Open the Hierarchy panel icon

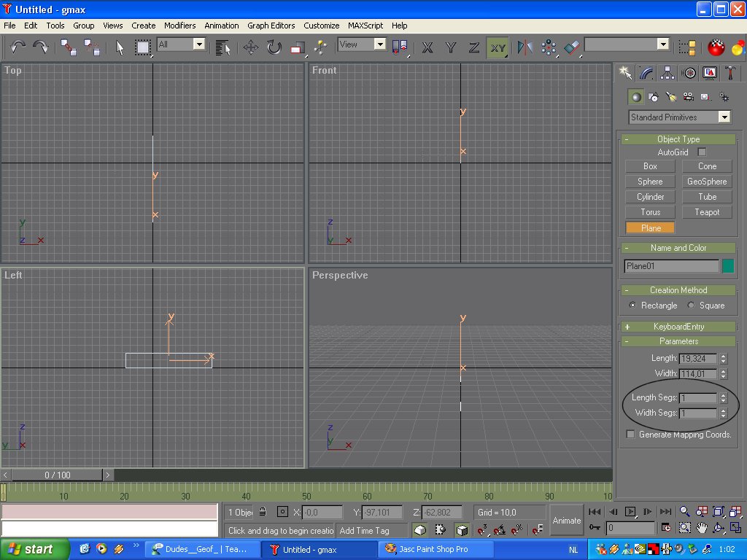pyautogui.click(x=667, y=72)
